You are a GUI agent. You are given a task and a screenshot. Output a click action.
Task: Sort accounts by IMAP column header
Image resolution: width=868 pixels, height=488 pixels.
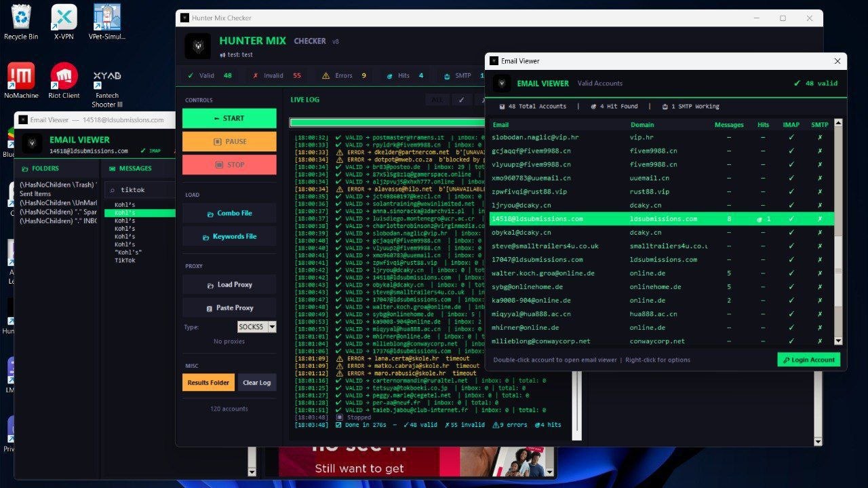(791, 125)
